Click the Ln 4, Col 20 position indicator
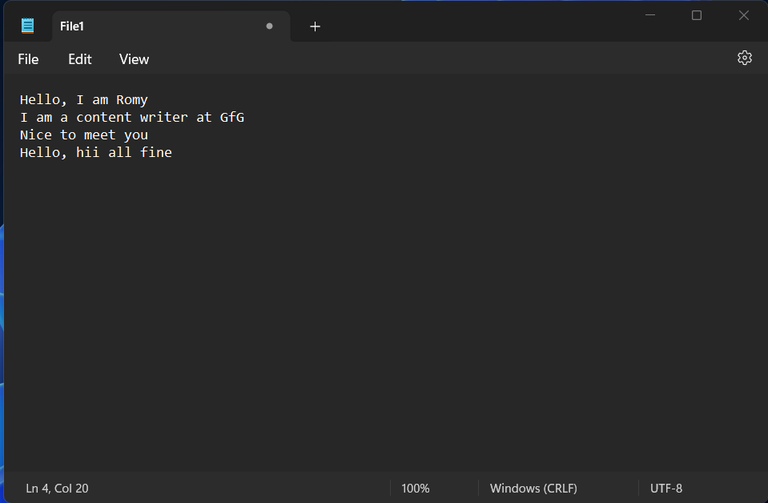 pos(57,488)
